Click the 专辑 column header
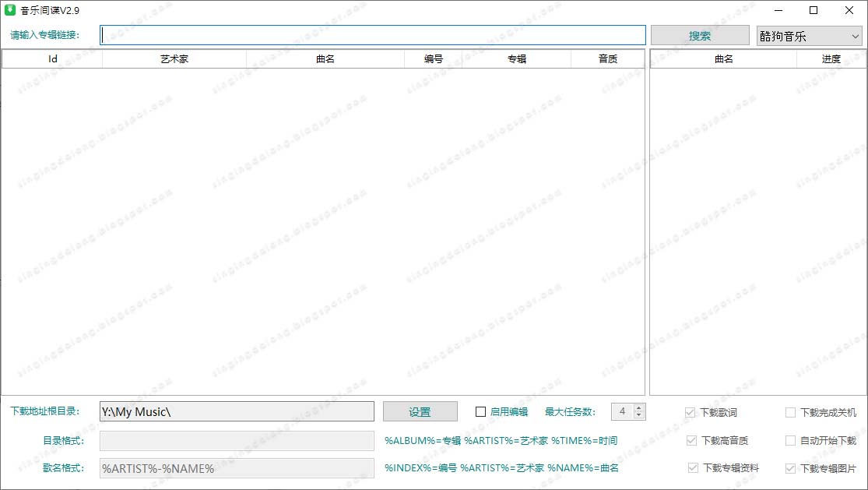This screenshot has width=868, height=490. pyautogui.click(x=517, y=58)
